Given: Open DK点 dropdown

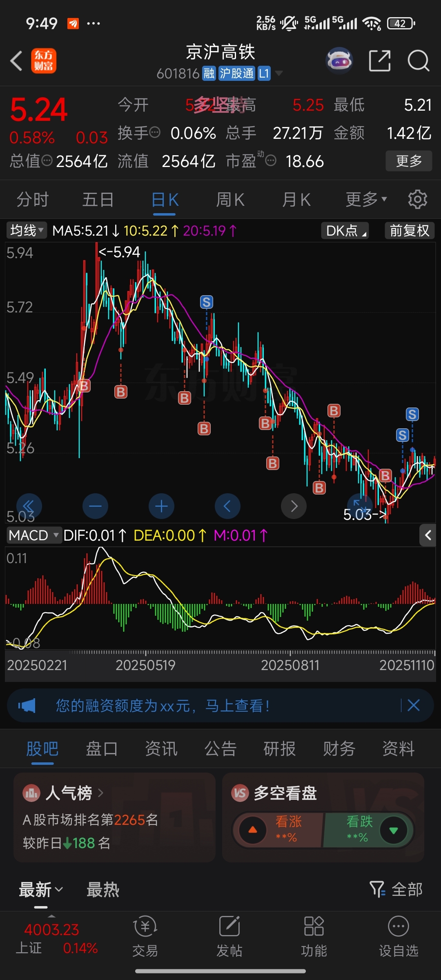Looking at the screenshot, I should click(x=345, y=231).
